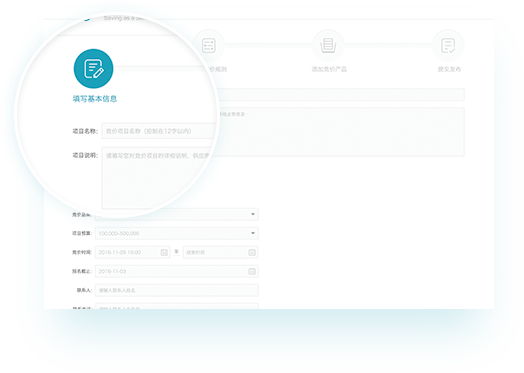Click the 提交发布 document checkmark icon
The height and width of the screenshot is (373, 524).
pos(448,45)
